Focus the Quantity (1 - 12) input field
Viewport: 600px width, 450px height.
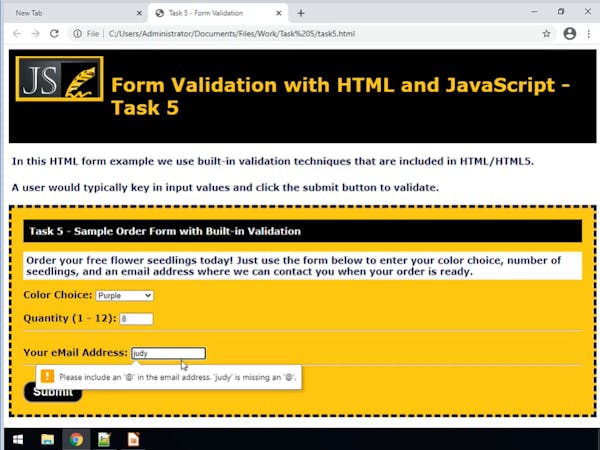click(136, 319)
